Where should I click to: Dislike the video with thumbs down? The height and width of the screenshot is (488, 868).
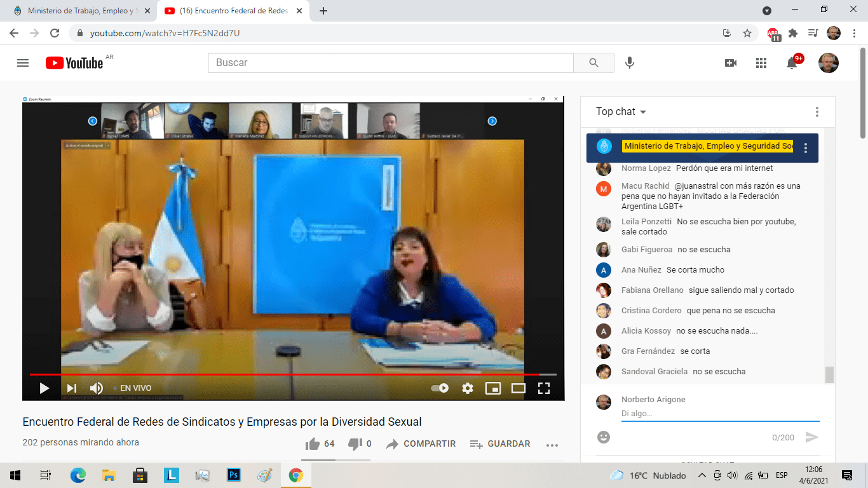point(360,444)
